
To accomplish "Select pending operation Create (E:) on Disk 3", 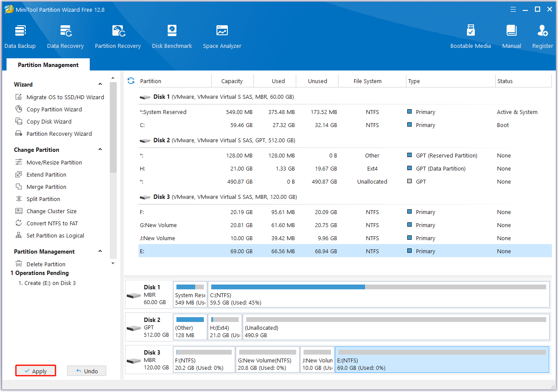I will pos(47,283).
